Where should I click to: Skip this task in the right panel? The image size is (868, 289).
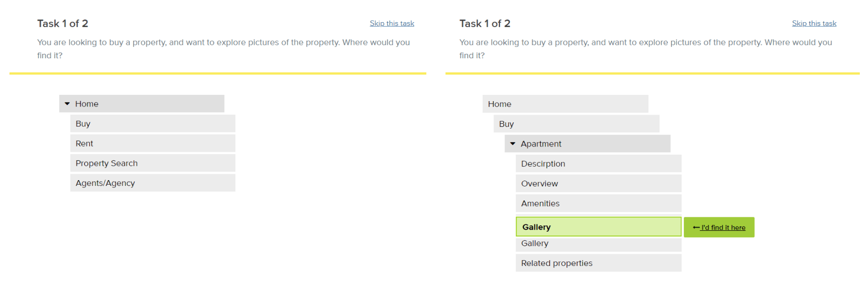tap(814, 23)
